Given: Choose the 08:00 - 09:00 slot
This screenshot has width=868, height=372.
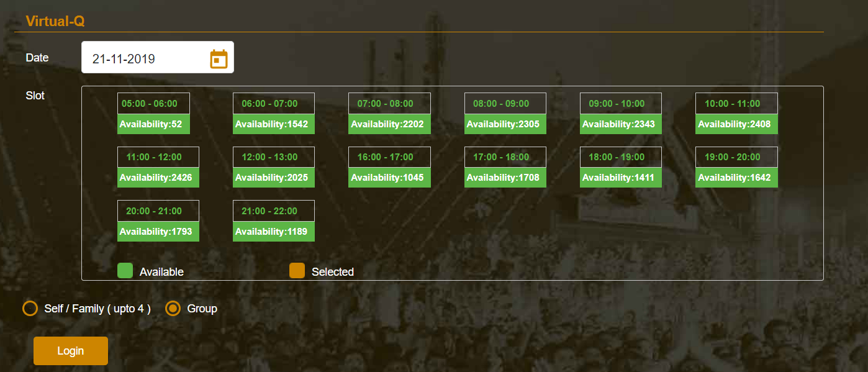Looking at the screenshot, I should (x=505, y=104).
